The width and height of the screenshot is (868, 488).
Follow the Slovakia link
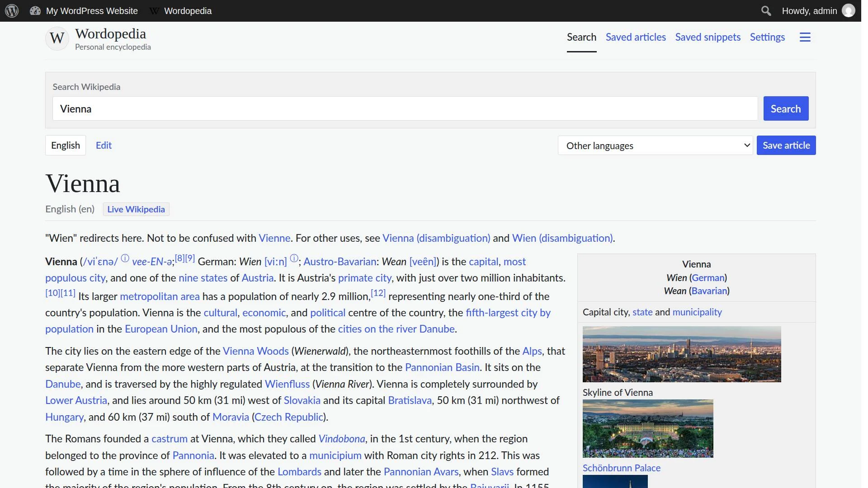click(302, 400)
